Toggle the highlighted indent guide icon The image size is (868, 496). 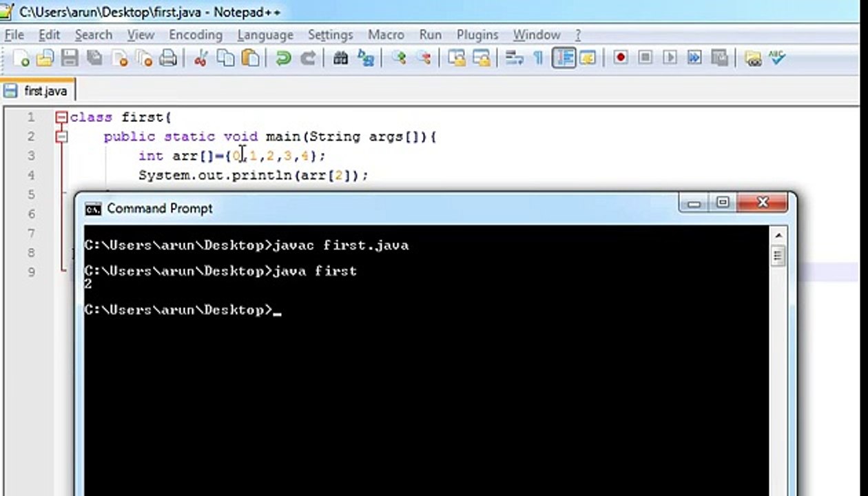pyautogui.click(x=564, y=59)
